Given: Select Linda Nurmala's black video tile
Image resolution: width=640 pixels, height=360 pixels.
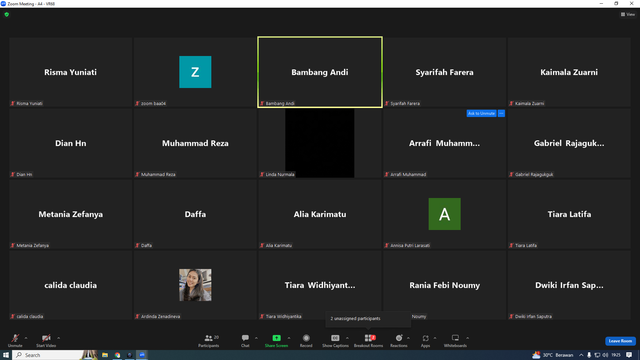Looking at the screenshot, I should (x=320, y=143).
